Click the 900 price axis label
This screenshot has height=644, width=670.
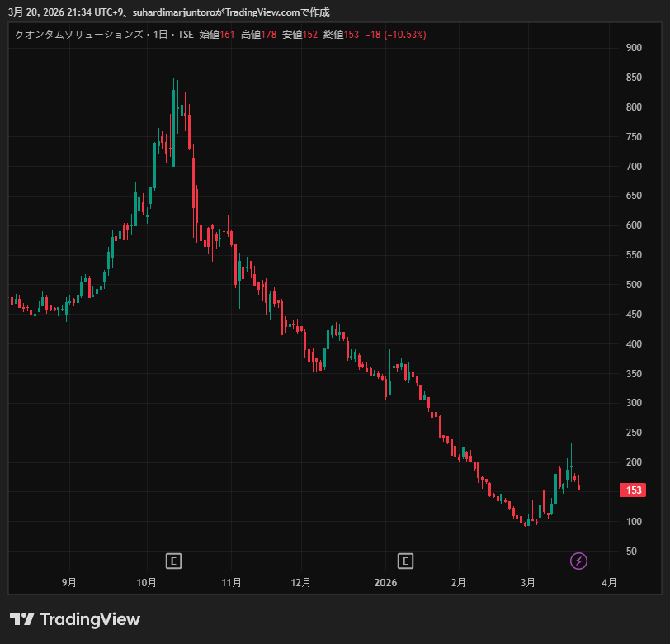tap(634, 48)
